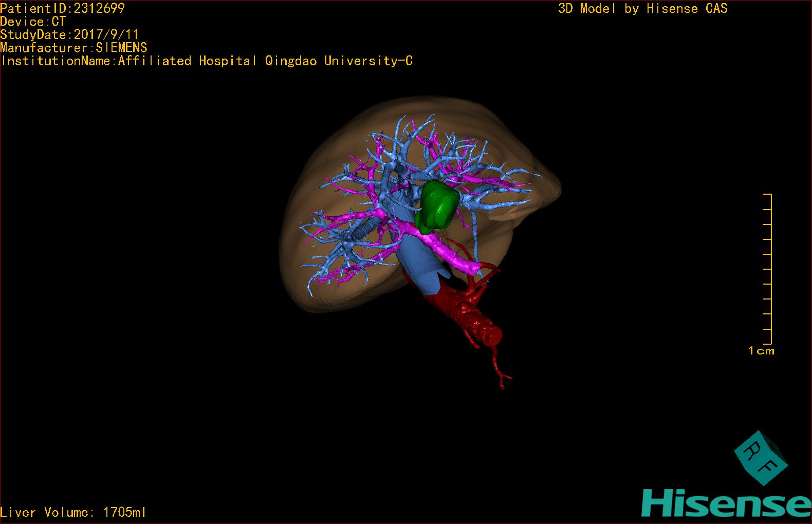Click the Liver Volume: 1705ml readout
812x524 pixels.
[x=73, y=512]
